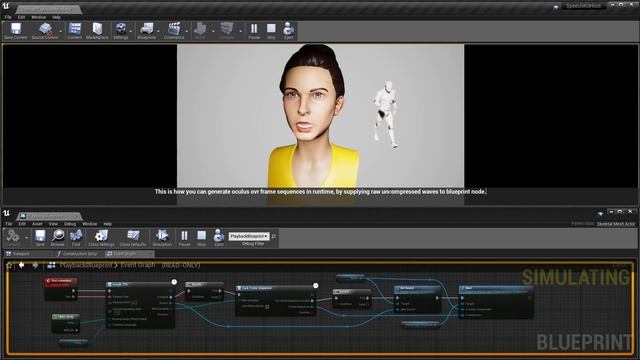Open the Debug menu in the blueprint editor
The height and width of the screenshot is (360, 640).
[x=70, y=224]
